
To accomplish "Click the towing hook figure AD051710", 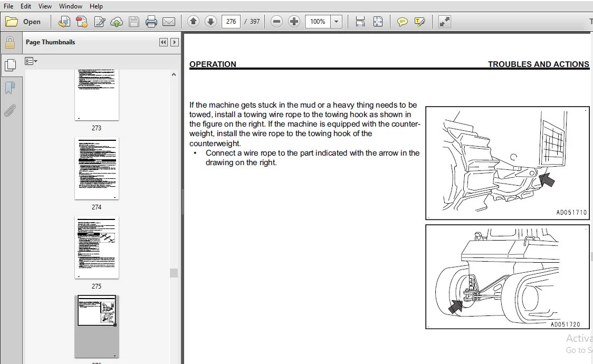I will (508, 163).
